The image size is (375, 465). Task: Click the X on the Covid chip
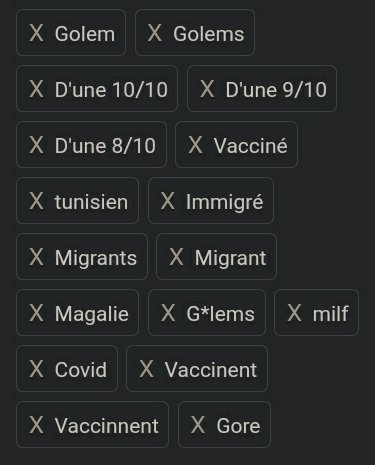(x=36, y=369)
